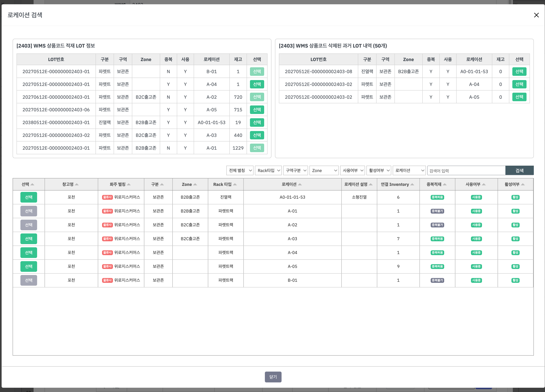Screen dimensions: 545x392
Task: Select location A0-01-01-53 in bottom grid
Action: 29,197
